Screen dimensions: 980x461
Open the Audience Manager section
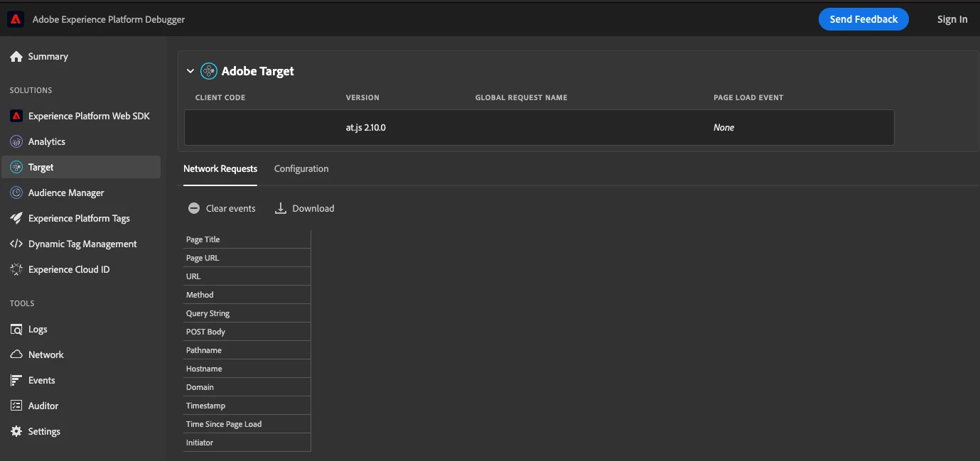(x=81, y=193)
